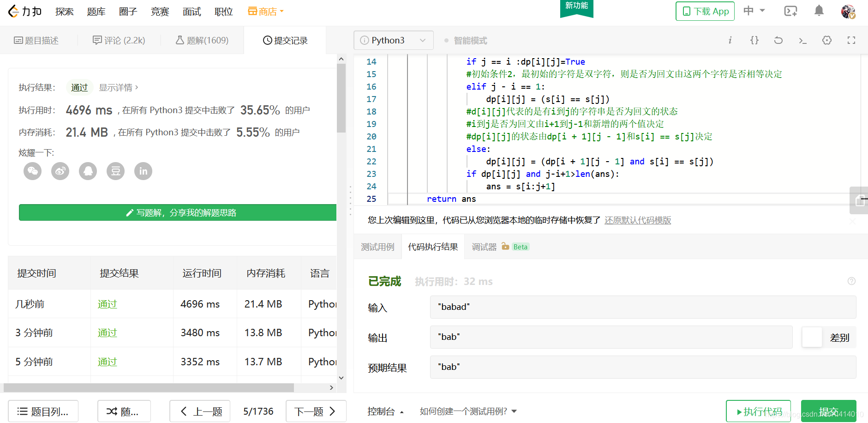Share result via WeChat icon
Screen dimensions: 868x423
(33, 171)
